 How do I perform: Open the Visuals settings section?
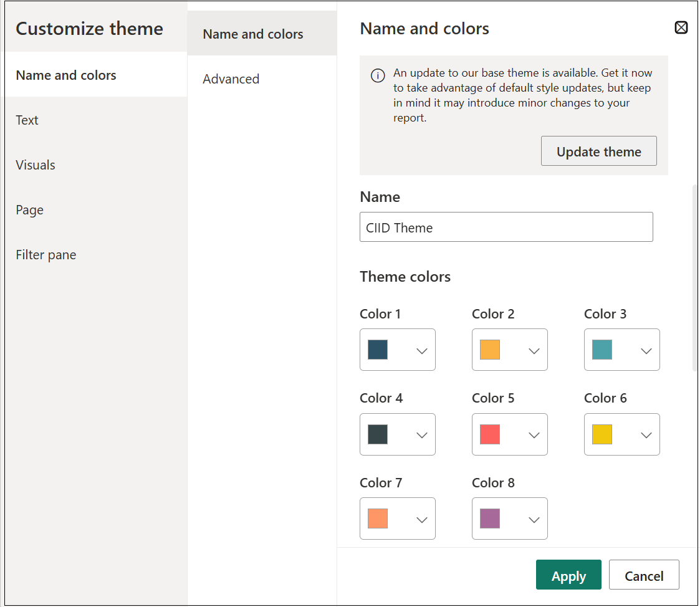[x=36, y=165]
